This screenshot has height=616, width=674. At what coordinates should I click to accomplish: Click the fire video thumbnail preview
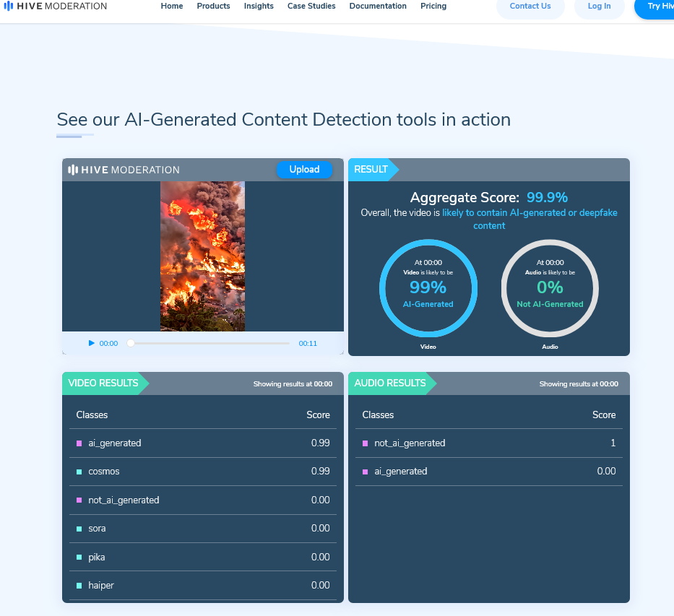(202, 256)
